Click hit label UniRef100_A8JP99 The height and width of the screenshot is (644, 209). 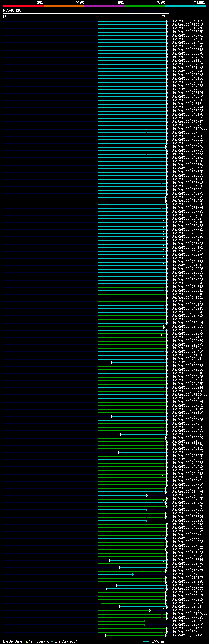point(187,201)
